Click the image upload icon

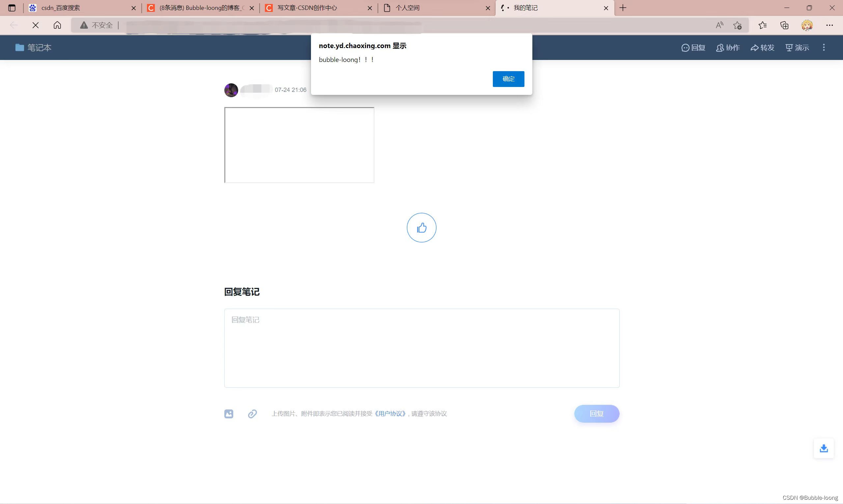229,414
